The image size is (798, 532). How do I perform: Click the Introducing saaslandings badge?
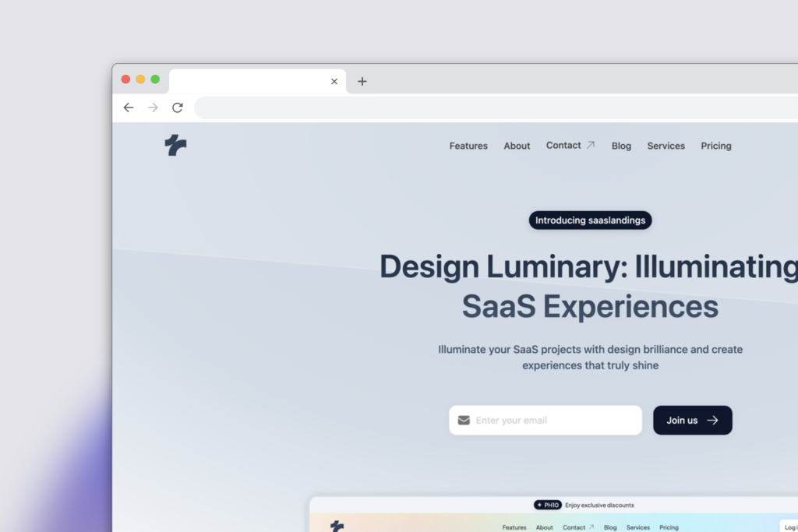(590, 220)
